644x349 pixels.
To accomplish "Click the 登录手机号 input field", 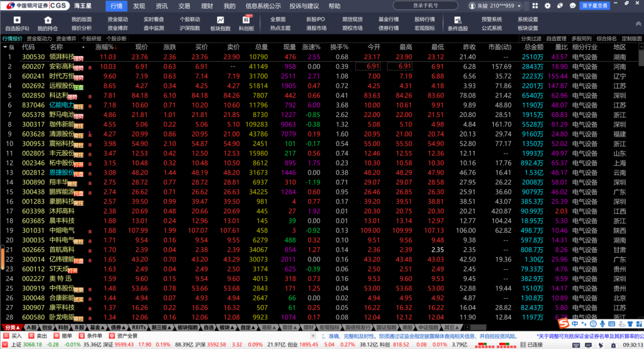I will tap(434, 6).
